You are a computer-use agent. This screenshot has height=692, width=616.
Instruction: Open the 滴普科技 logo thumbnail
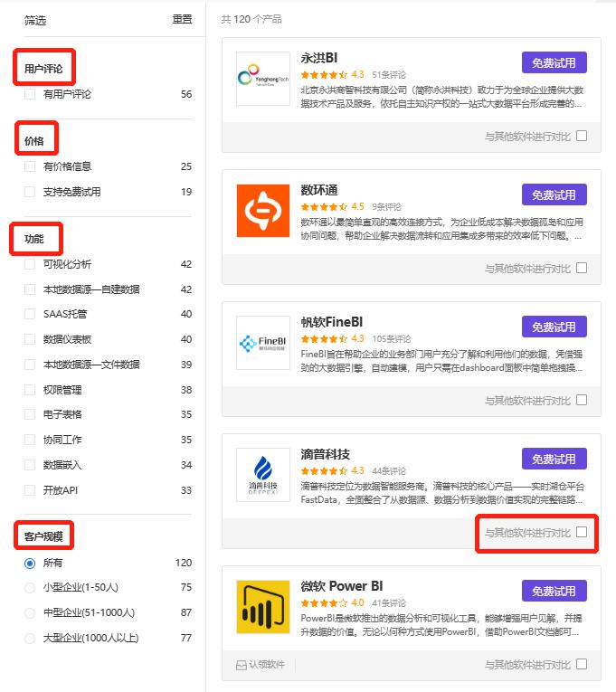click(x=263, y=475)
